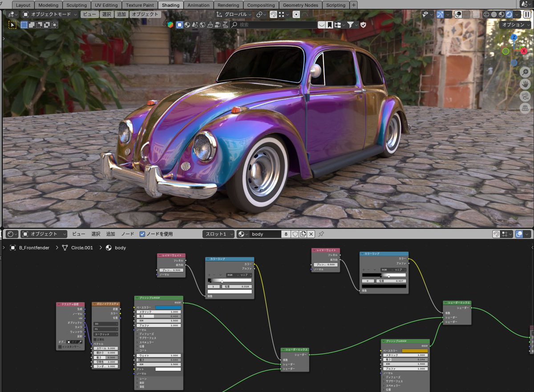Open node editor ノード menu
The width and height of the screenshot is (534, 392).
127,234
